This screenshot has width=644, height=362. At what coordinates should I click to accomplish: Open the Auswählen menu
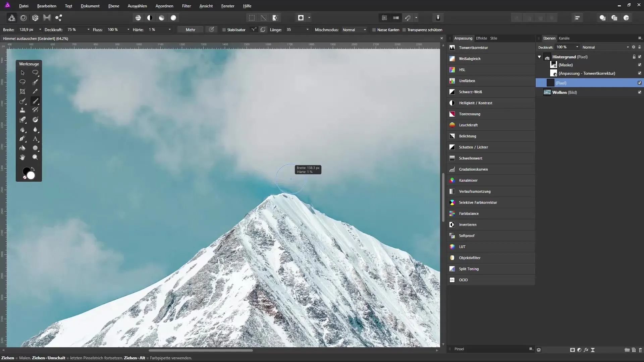click(x=137, y=6)
